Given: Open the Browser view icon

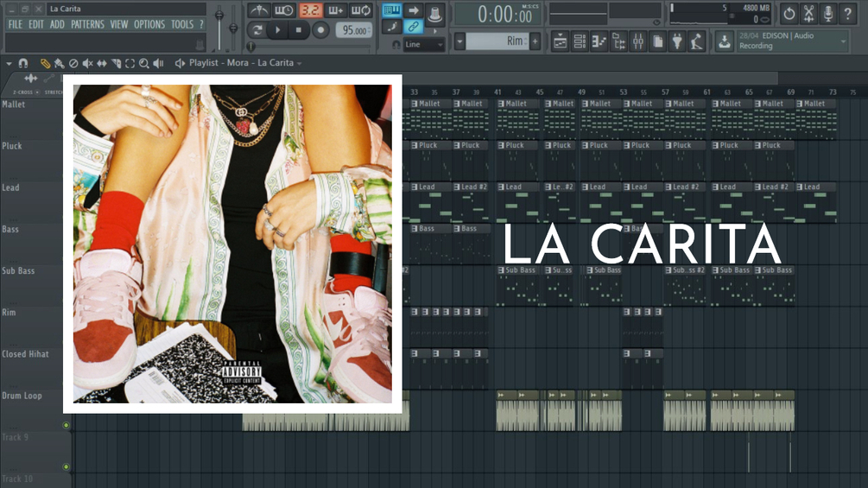Looking at the screenshot, I should point(619,41).
